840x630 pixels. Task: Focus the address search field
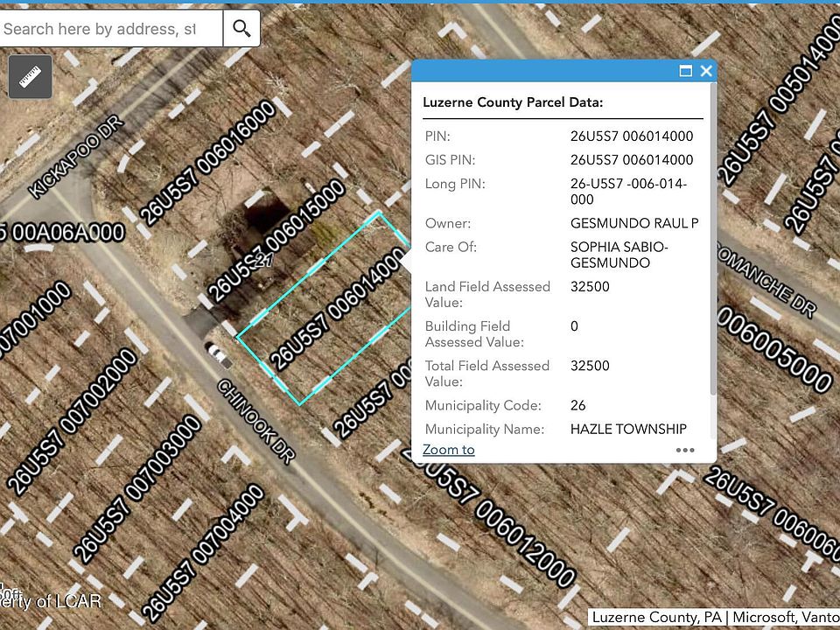click(111, 28)
